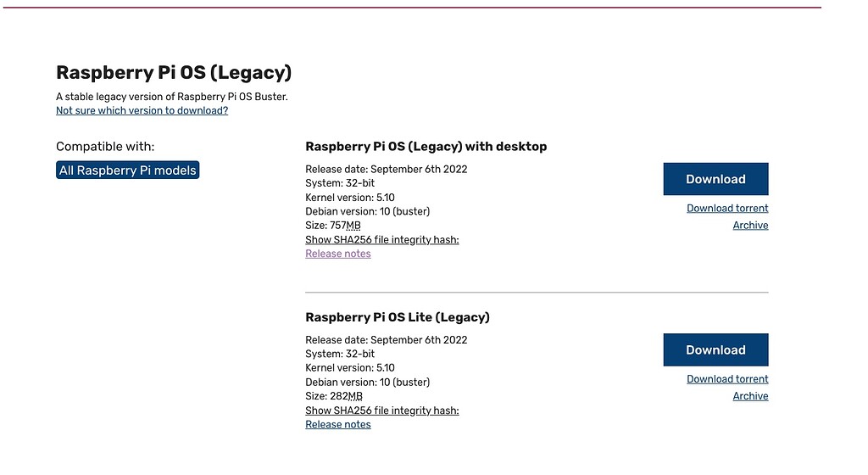Click the MB abbreviation after size 757
Viewport: 868px width, 475px height.
[353, 226]
